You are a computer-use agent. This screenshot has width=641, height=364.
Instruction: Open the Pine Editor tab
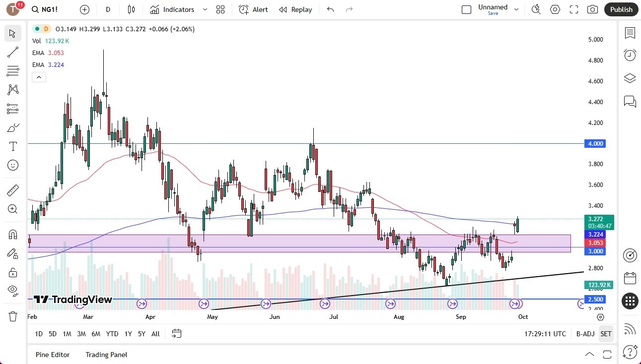(53, 355)
